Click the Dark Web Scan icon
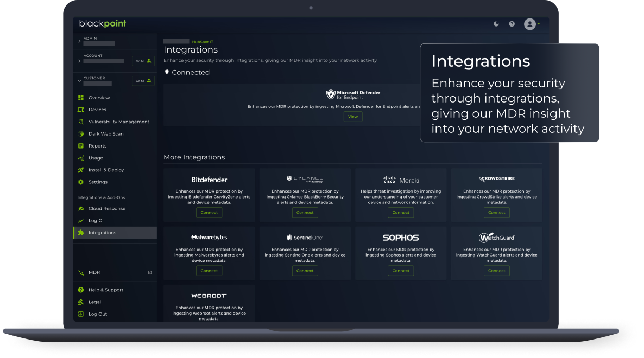The width and height of the screenshot is (644, 358). [81, 133]
